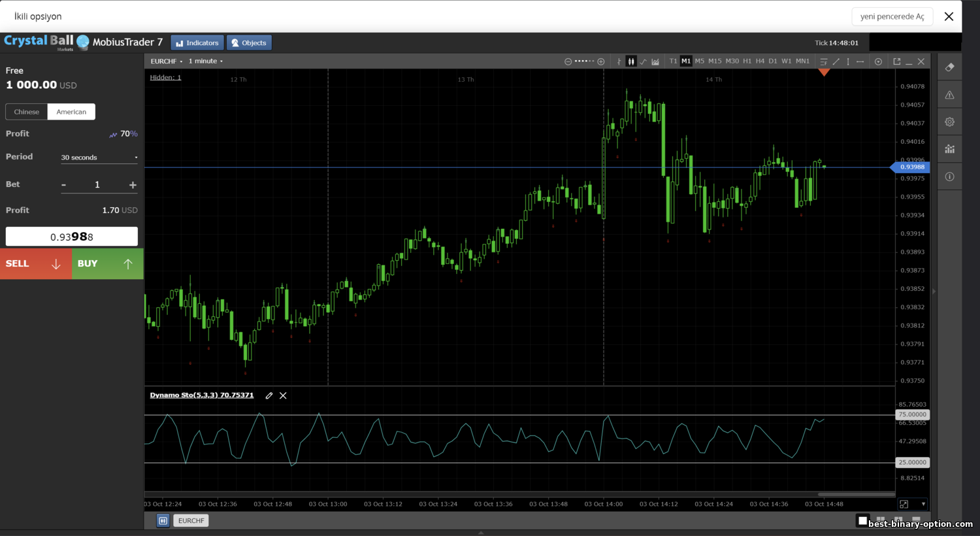Decrease the bet with minus button
This screenshot has height=536, width=980.
click(63, 185)
